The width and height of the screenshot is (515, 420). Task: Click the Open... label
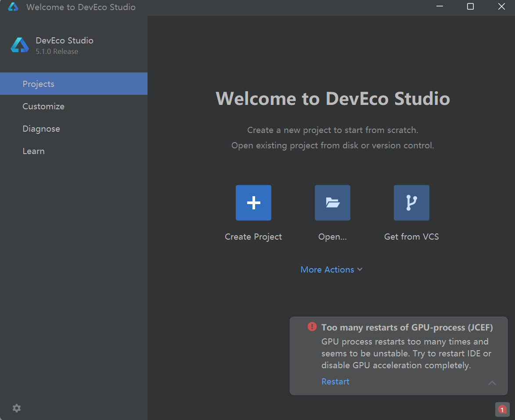click(332, 237)
